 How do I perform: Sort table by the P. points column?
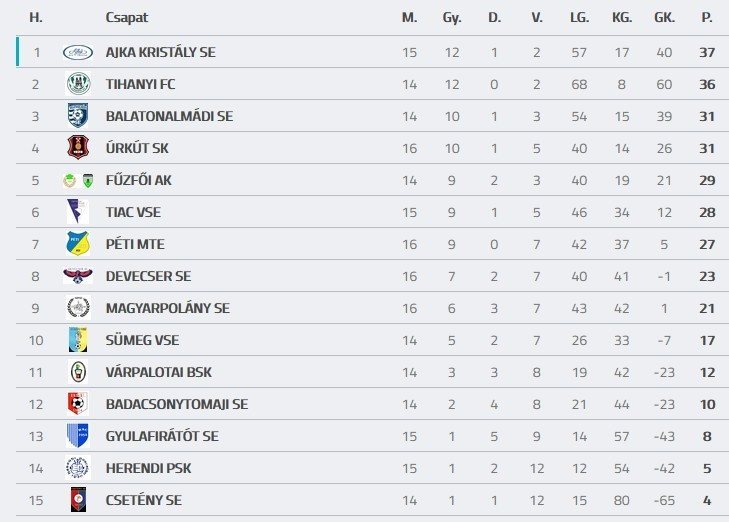coord(707,18)
